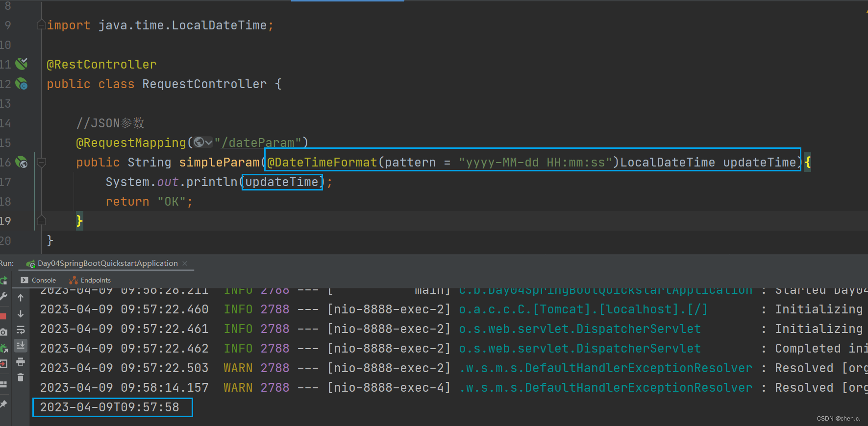Take a thread dump camera icon
The width and height of the screenshot is (868, 426).
[3, 332]
